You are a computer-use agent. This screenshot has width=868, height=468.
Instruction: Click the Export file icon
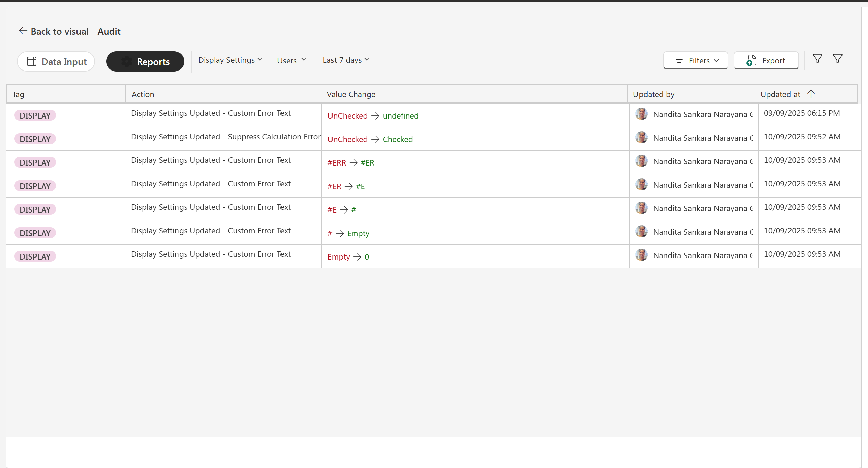[751, 61]
